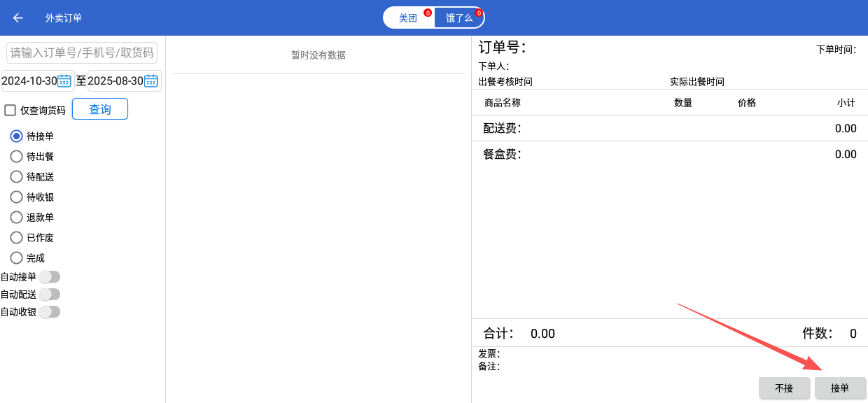The width and height of the screenshot is (868, 403).
Task: Focus the order number search field
Action: pyautogui.click(x=82, y=53)
